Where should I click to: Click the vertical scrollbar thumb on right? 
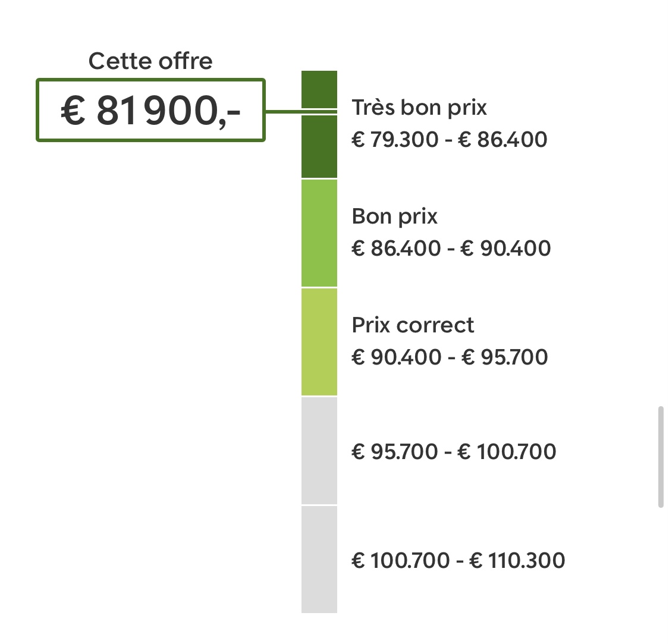(661, 457)
